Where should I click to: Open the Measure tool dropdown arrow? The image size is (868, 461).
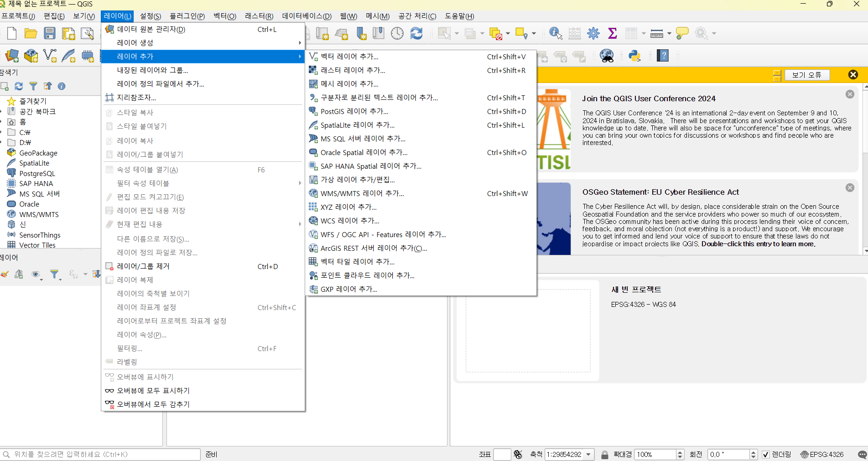[x=669, y=33]
